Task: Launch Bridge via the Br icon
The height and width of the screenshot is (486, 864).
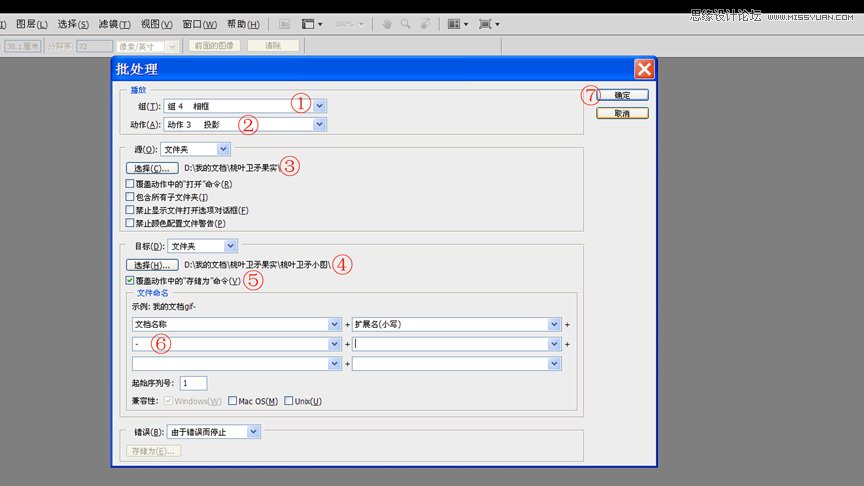Action: [x=284, y=24]
